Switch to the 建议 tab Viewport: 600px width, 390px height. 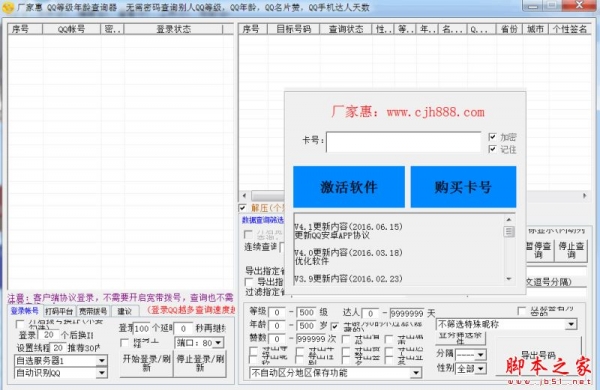coord(125,311)
